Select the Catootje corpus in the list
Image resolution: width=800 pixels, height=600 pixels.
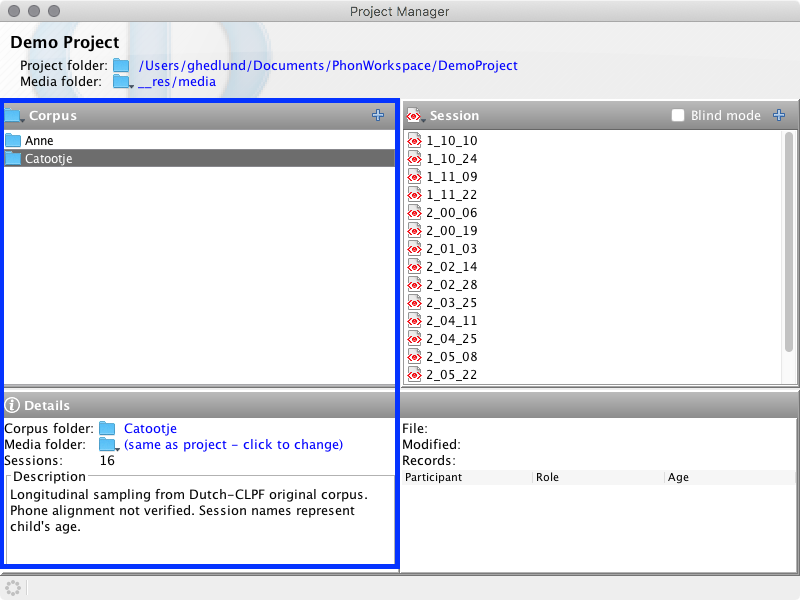point(48,158)
